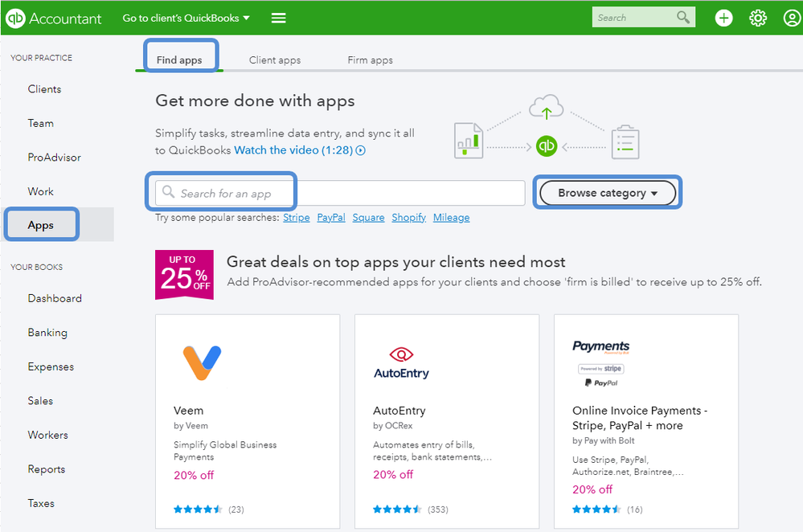
Task: Click the (23) review count
Action: pyautogui.click(x=236, y=509)
